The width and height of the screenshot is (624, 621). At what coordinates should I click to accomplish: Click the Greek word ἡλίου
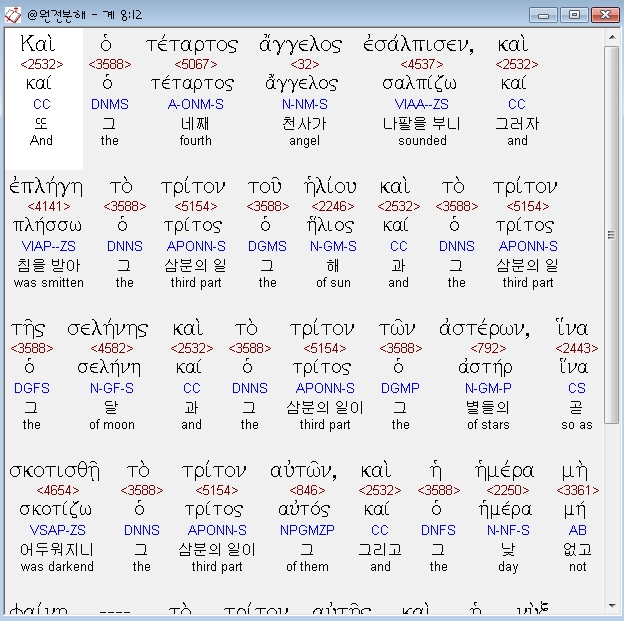(330, 186)
